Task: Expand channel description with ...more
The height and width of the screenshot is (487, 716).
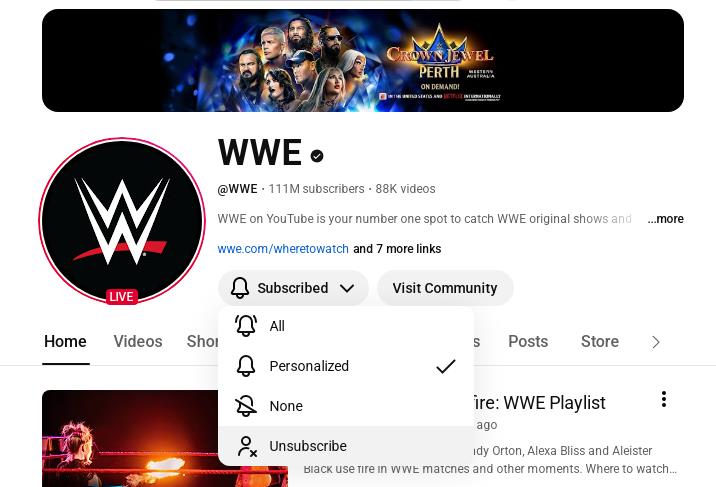Action: (x=665, y=219)
